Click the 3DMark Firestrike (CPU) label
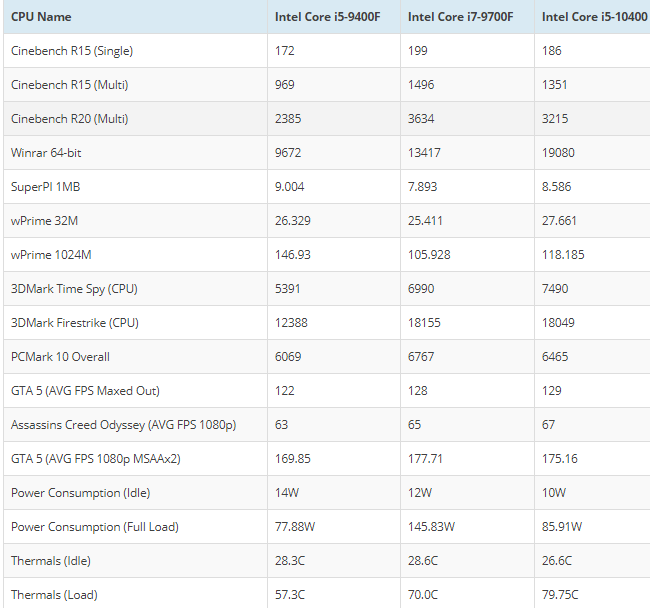This screenshot has height=608, width=650. (75, 323)
